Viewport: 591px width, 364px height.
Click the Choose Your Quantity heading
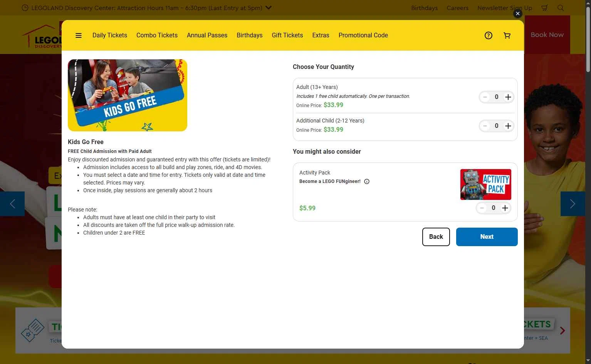click(x=323, y=67)
